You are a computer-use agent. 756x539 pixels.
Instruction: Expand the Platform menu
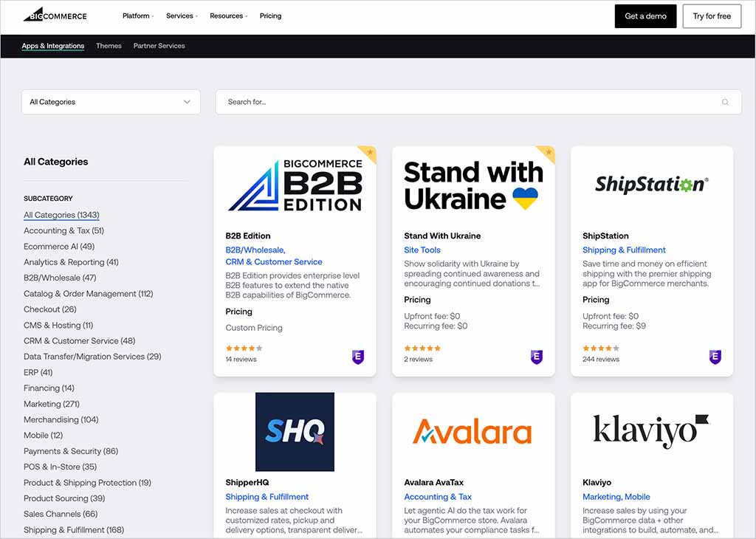pos(138,16)
